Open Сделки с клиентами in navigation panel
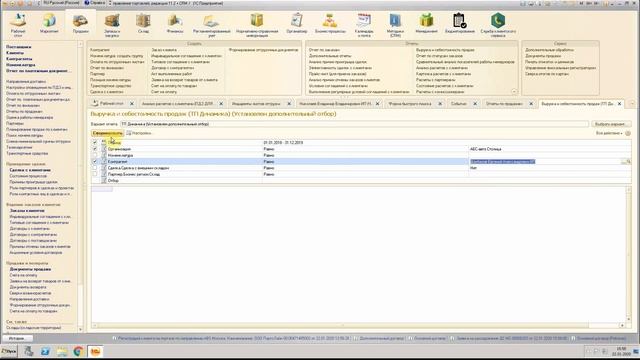Viewport: 640px width, 360px height. (x=30, y=170)
